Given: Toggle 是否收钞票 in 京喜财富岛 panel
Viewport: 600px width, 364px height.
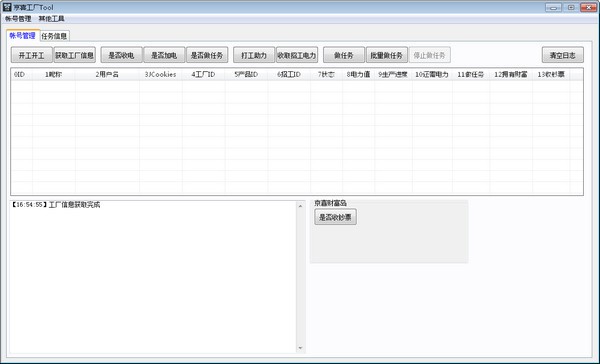Looking at the screenshot, I should click(336, 217).
